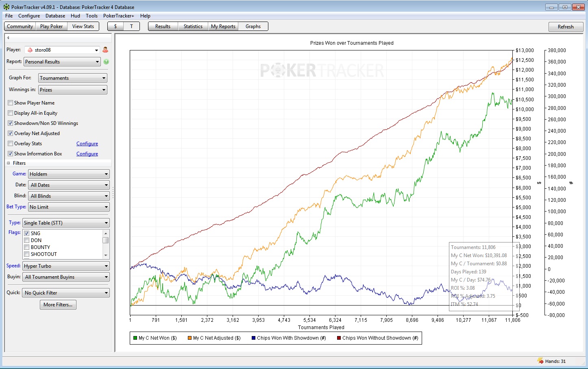The width and height of the screenshot is (588, 369).
Task: Enable the Show Player Name checkbox
Action: 11,103
